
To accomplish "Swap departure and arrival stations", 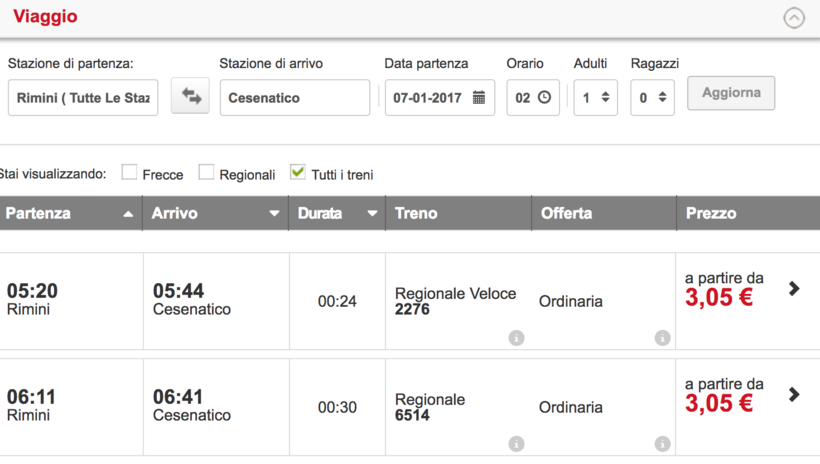I will coord(190,97).
